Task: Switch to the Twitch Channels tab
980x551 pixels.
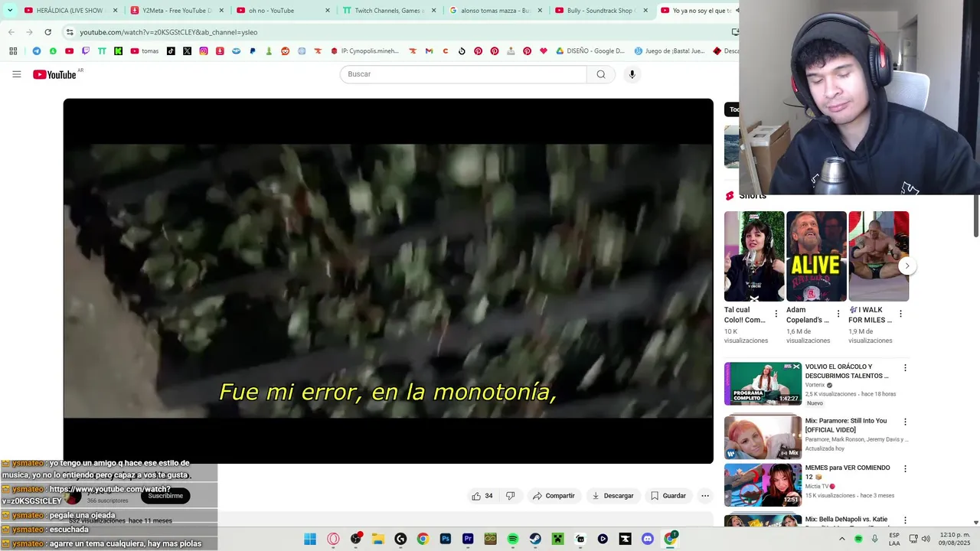Action: click(389, 11)
